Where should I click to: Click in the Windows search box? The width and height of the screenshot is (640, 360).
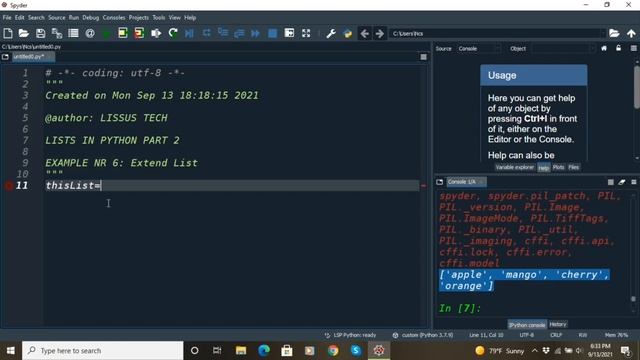pos(102,351)
